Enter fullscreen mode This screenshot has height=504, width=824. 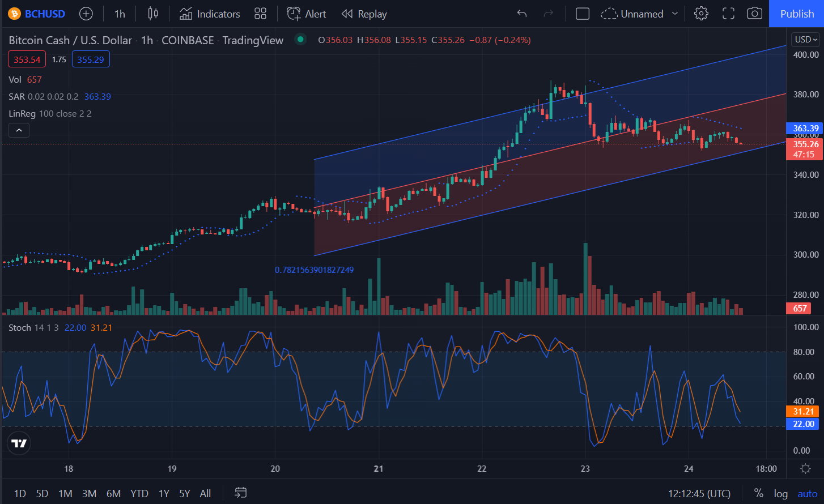click(x=728, y=14)
